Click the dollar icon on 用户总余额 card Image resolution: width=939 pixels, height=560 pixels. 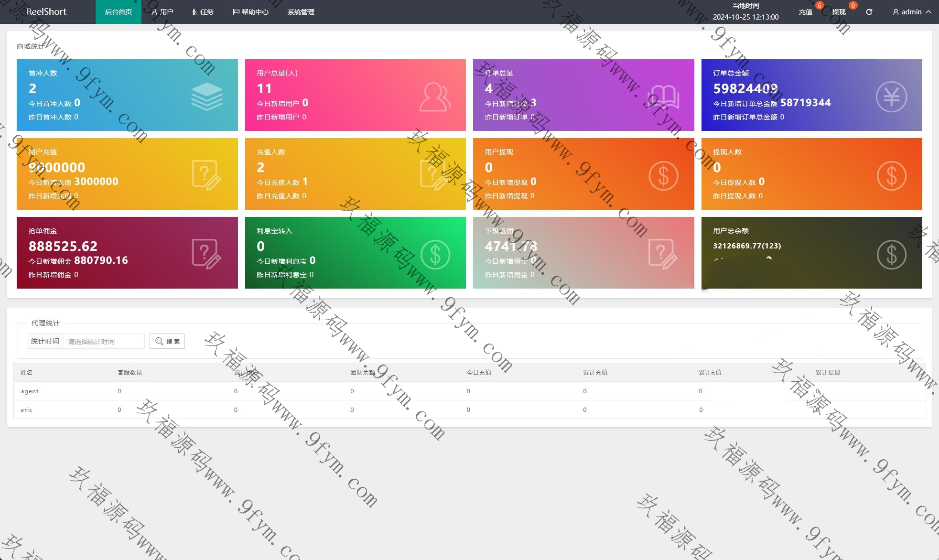click(x=891, y=254)
